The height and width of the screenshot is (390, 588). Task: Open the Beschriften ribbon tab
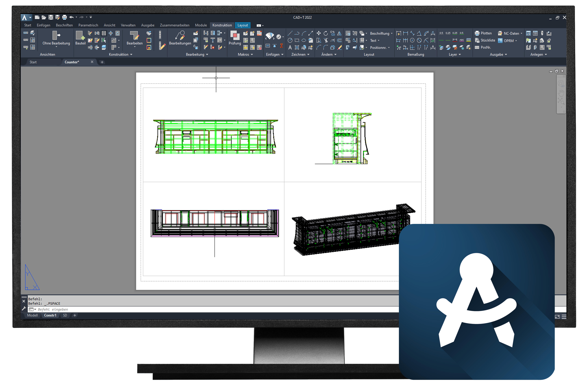tap(64, 25)
